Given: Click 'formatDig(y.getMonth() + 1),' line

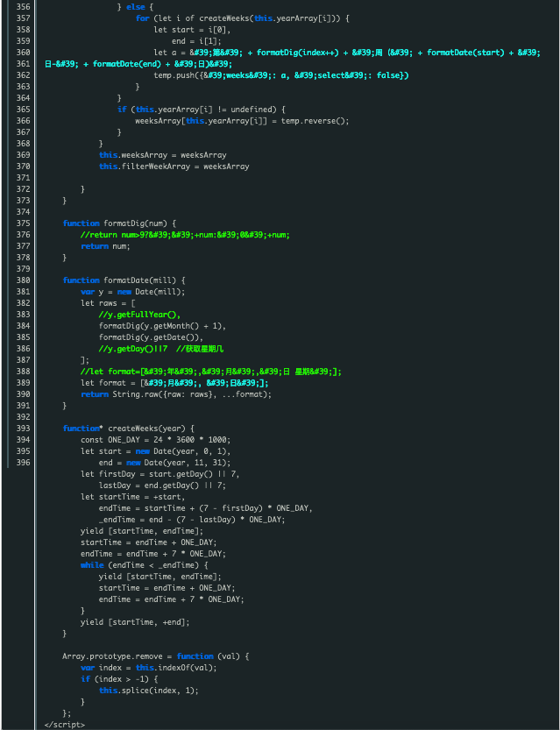Looking at the screenshot, I should pyautogui.click(x=162, y=326).
